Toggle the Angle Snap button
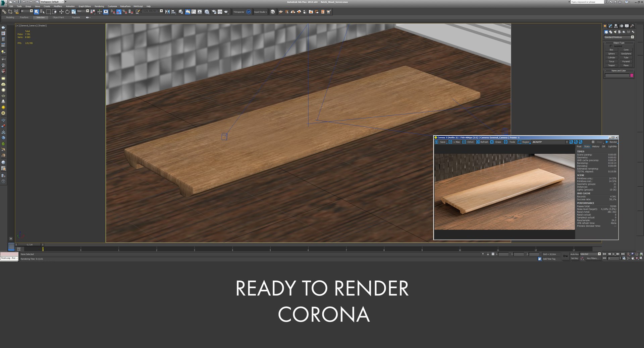 [119, 12]
